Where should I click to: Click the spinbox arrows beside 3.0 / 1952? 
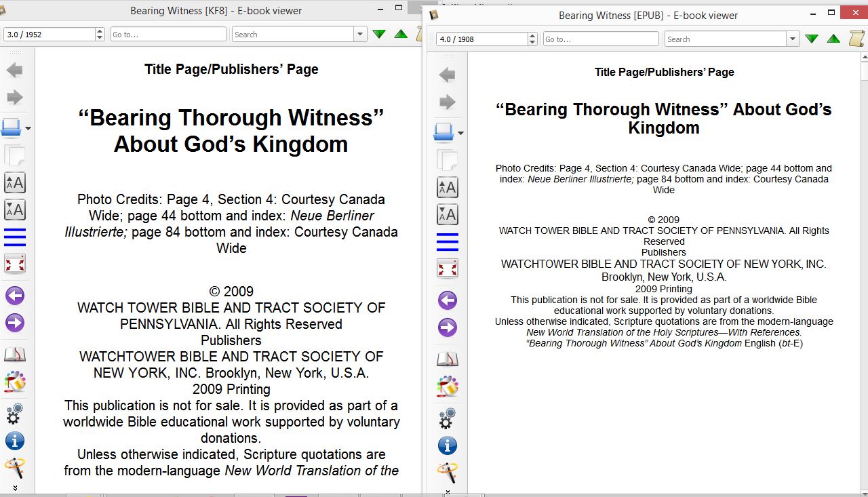(100, 35)
